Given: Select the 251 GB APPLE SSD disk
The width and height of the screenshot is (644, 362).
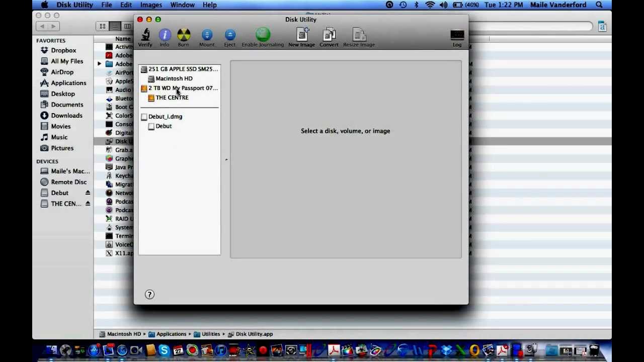Looking at the screenshot, I should [x=180, y=69].
